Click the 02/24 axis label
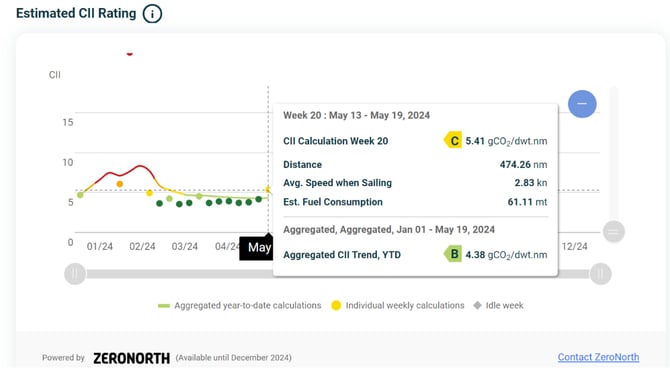 (x=142, y=247)
